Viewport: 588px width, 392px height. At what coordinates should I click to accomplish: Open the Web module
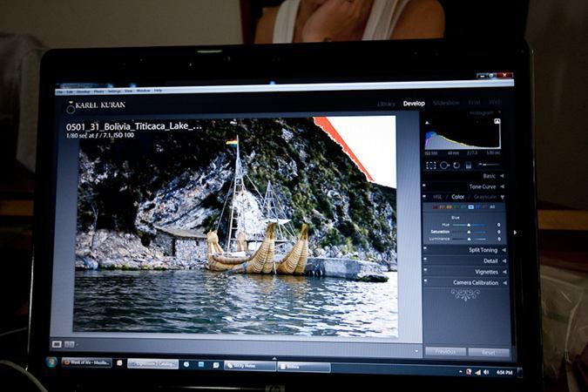click(x=495, y=102)
